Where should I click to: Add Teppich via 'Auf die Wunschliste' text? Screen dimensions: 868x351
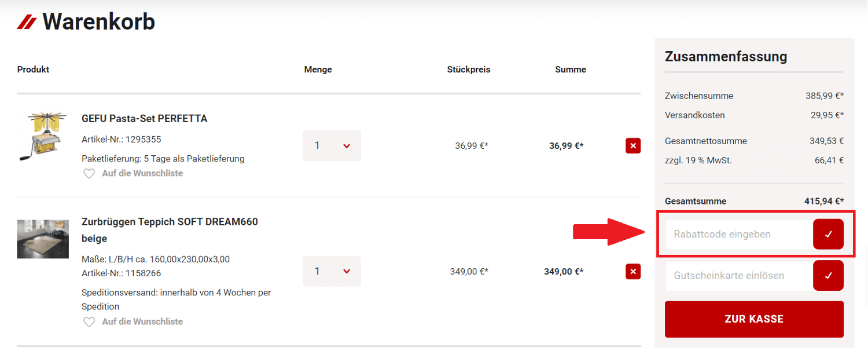click(142, 321)
